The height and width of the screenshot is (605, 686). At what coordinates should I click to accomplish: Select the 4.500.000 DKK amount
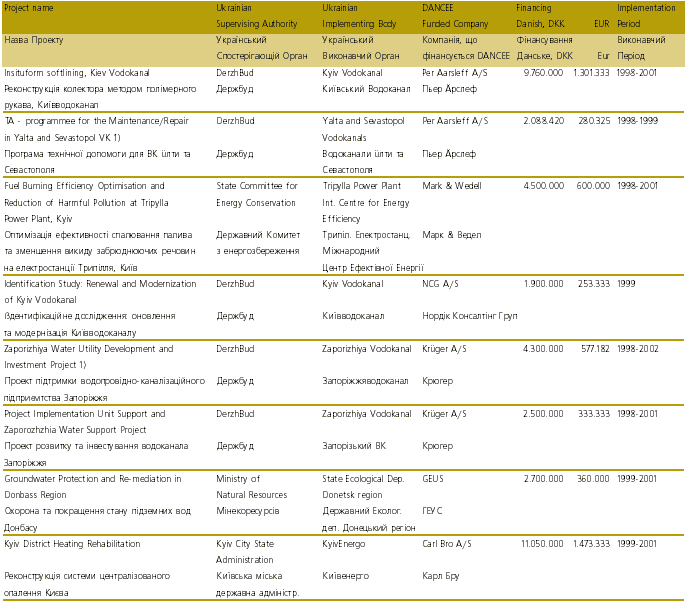(544, 186)
